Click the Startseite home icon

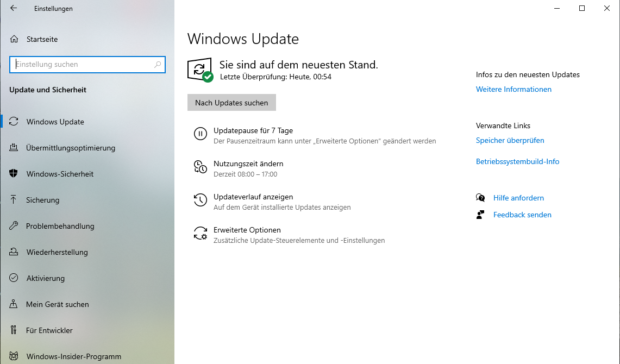pos(14,39)
